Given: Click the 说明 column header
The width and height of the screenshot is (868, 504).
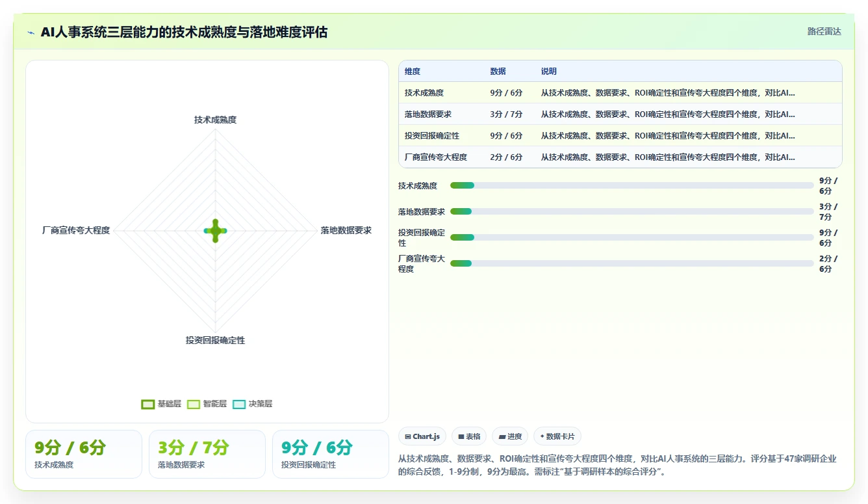Looking at the screenshot, I should tap(549, 72).
